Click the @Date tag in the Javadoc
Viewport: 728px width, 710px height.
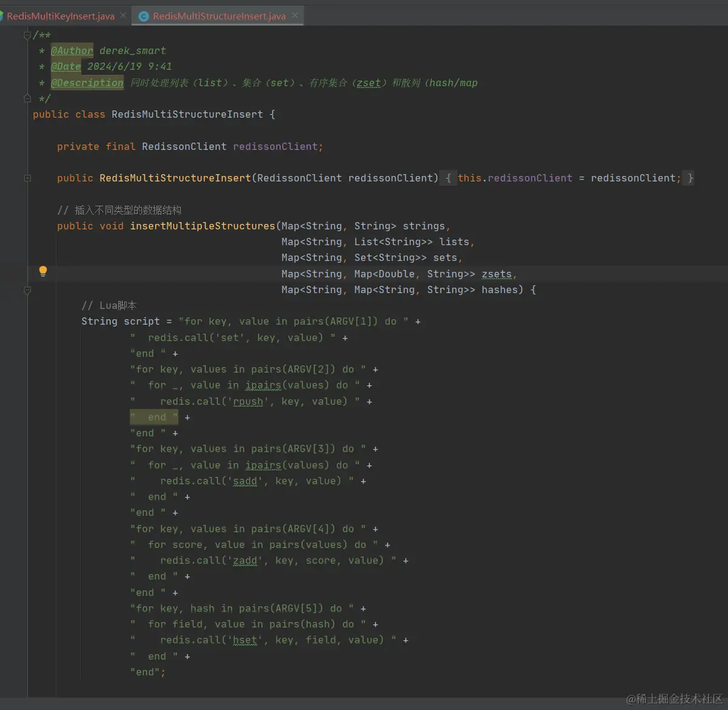click(x=66, y=66)
